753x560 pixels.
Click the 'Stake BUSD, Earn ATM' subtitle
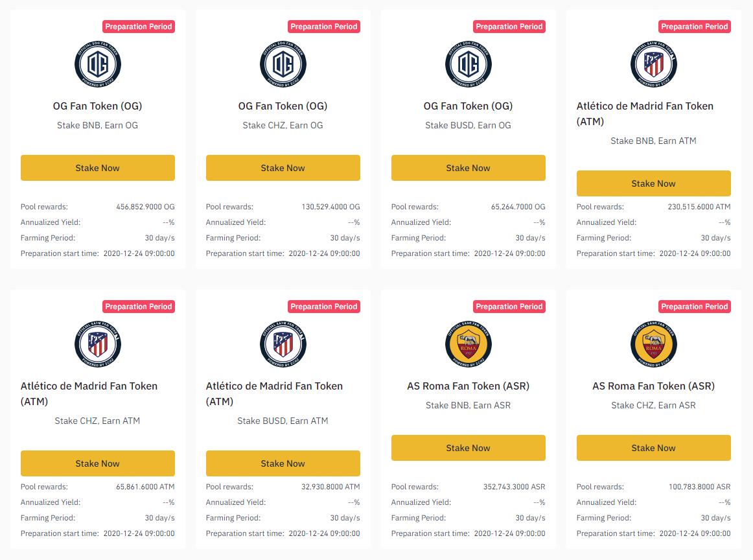click(283, 421)
